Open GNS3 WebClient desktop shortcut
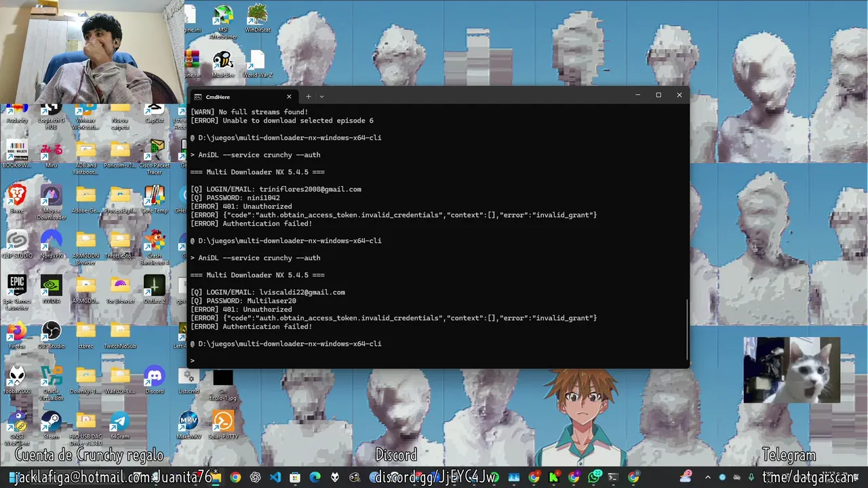 click(17, 428)
